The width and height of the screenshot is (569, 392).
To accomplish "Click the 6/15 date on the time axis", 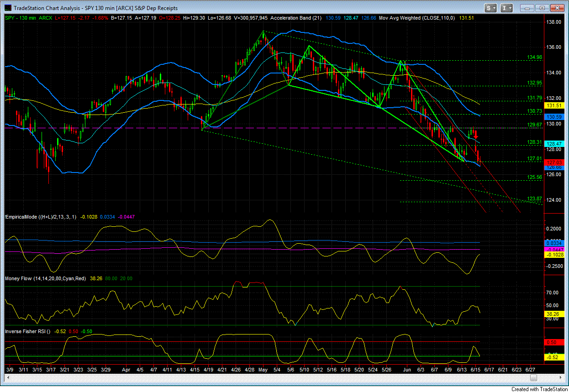I will (475, 369).
